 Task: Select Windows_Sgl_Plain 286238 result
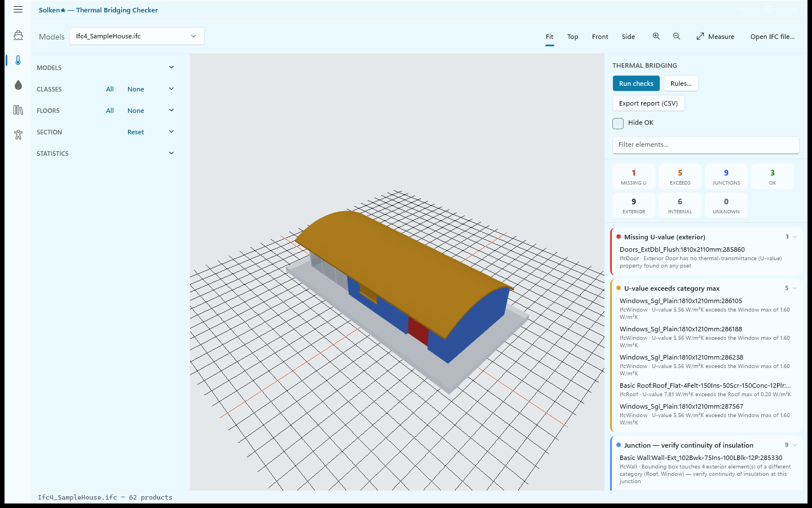click(707, 365)
